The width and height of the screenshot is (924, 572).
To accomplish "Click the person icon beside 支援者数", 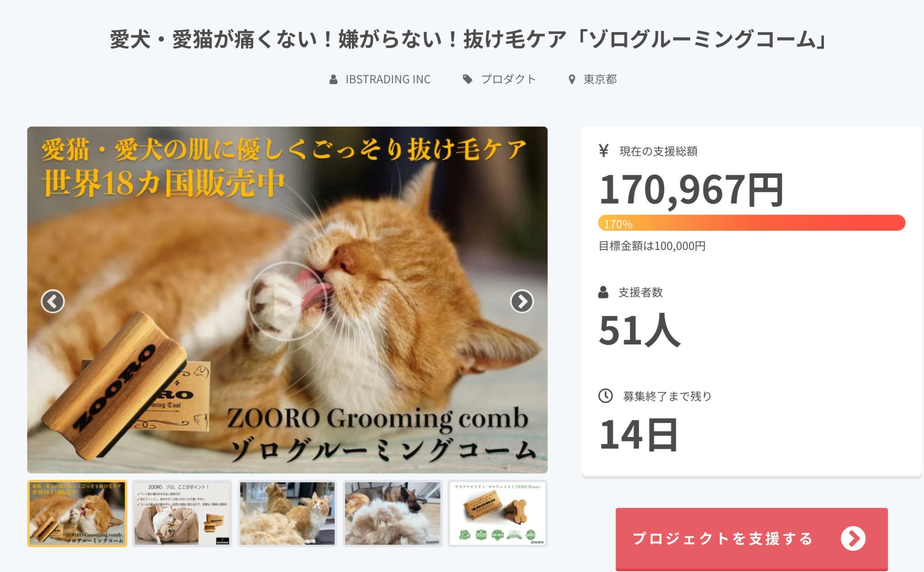I will click(x=603, y=292).
